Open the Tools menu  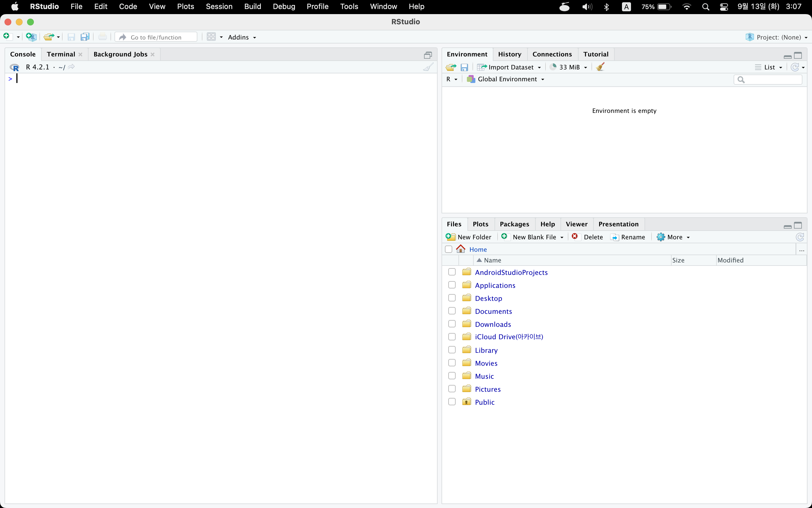pos(349,7)
